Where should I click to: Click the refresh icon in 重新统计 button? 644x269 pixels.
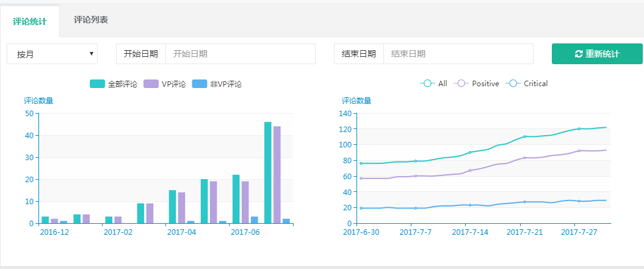pos(579,54)
